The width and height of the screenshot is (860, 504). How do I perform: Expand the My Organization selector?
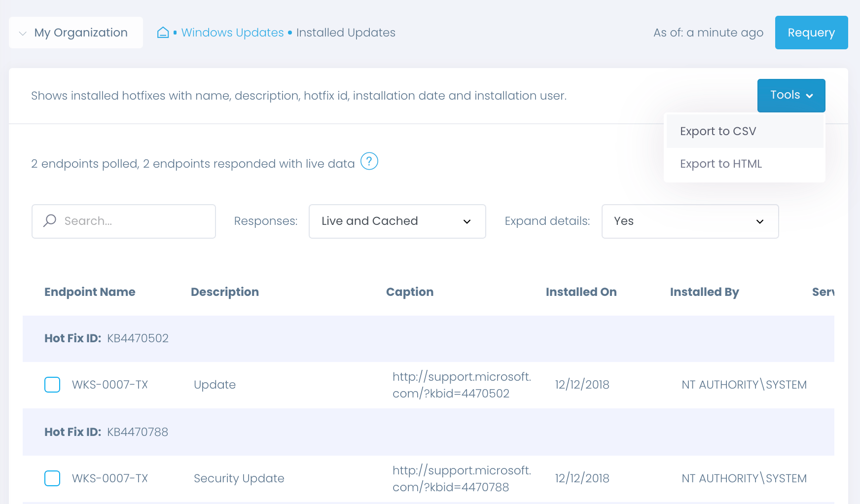pos(75,32)
